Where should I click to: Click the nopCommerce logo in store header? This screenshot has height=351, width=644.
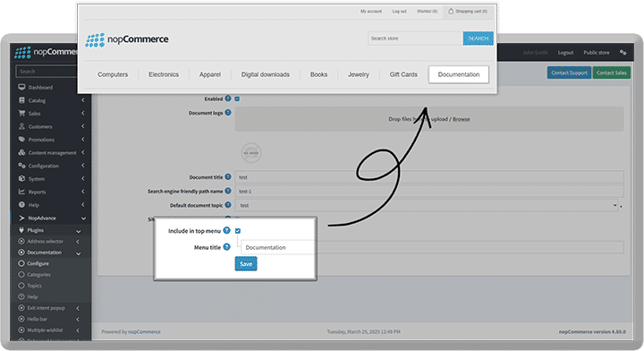(126, 40)
